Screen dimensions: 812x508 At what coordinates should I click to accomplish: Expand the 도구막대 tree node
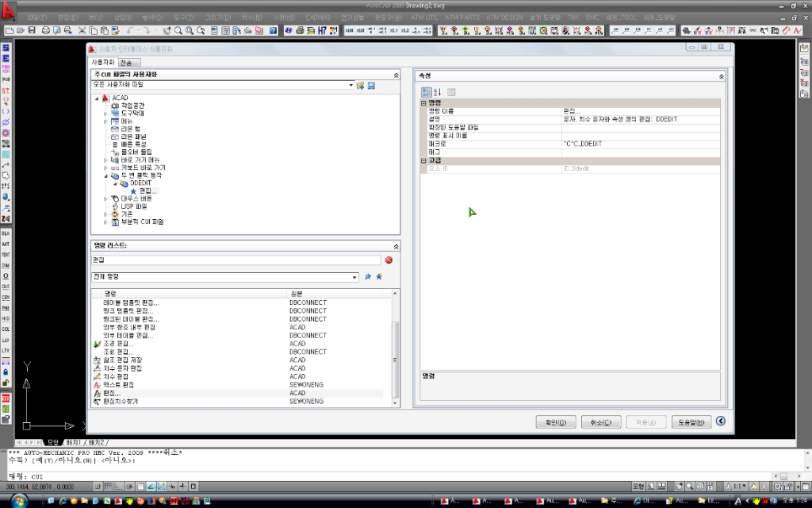(105, 114)
